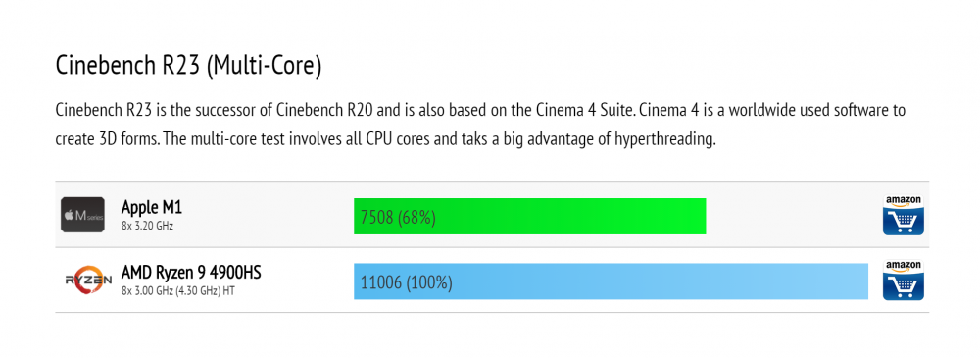Click the green Apple M1 score bar

[x=530, y=217]
